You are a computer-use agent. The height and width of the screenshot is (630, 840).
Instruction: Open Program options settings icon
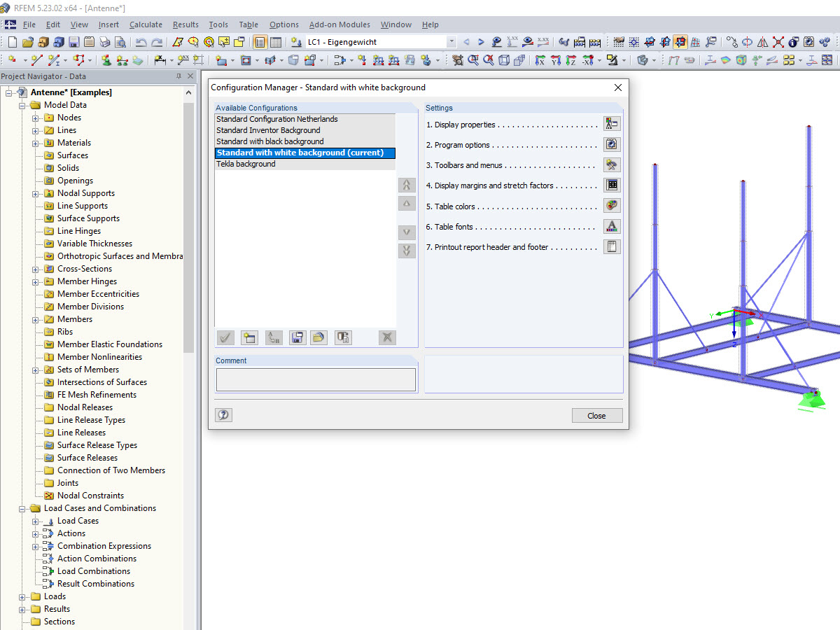[612, 145]
